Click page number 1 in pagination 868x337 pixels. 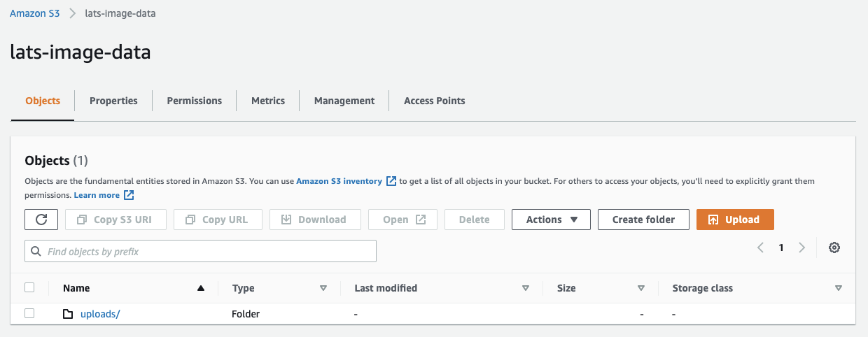(x=781, y=248)
